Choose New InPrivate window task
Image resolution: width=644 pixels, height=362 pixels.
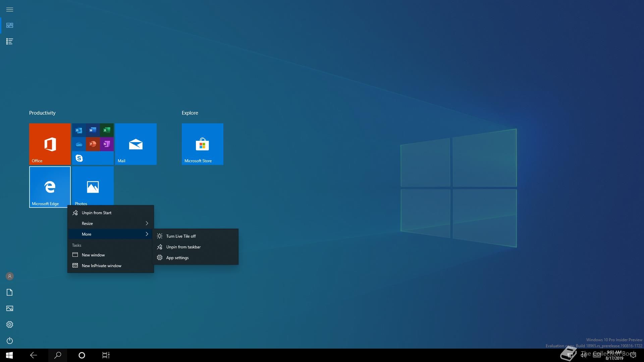[111, 266]
